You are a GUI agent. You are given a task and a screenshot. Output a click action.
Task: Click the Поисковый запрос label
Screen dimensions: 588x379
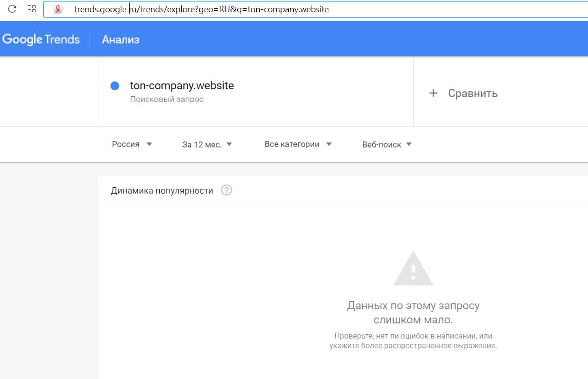167,100
